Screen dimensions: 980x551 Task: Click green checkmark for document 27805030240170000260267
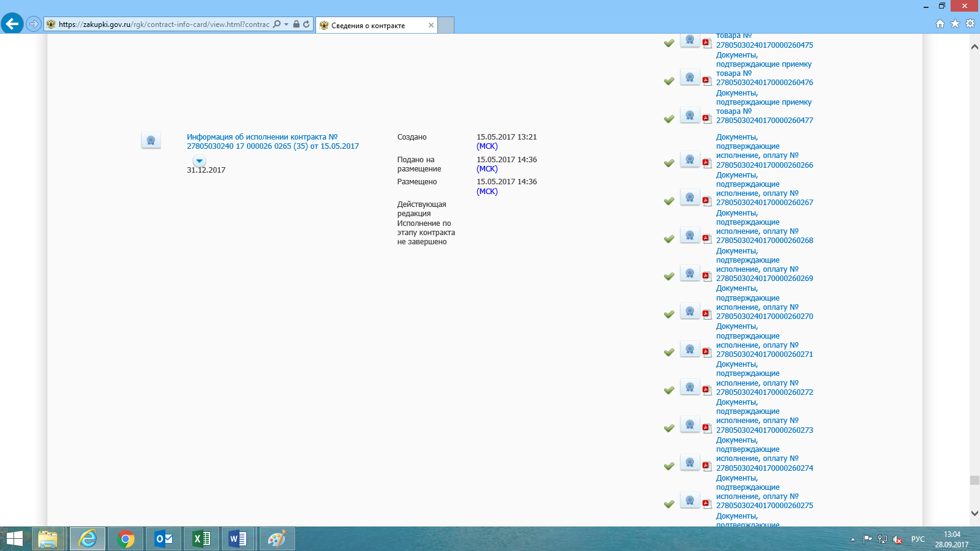[x=669, y=201]
